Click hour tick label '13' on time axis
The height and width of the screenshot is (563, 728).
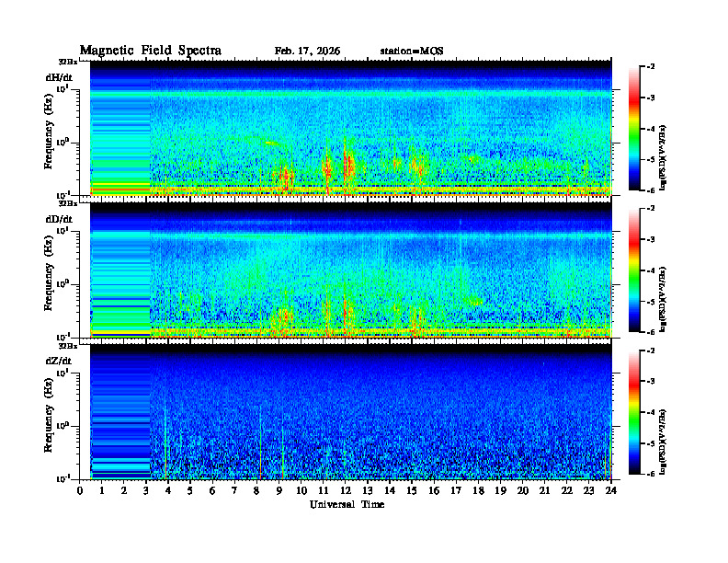coord(368,491)
